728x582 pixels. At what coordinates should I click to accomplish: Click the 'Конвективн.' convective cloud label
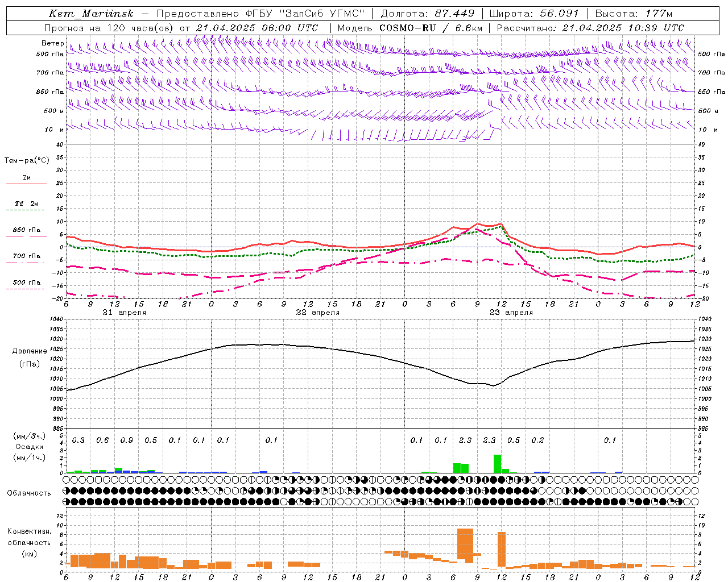tap(29, 531)
